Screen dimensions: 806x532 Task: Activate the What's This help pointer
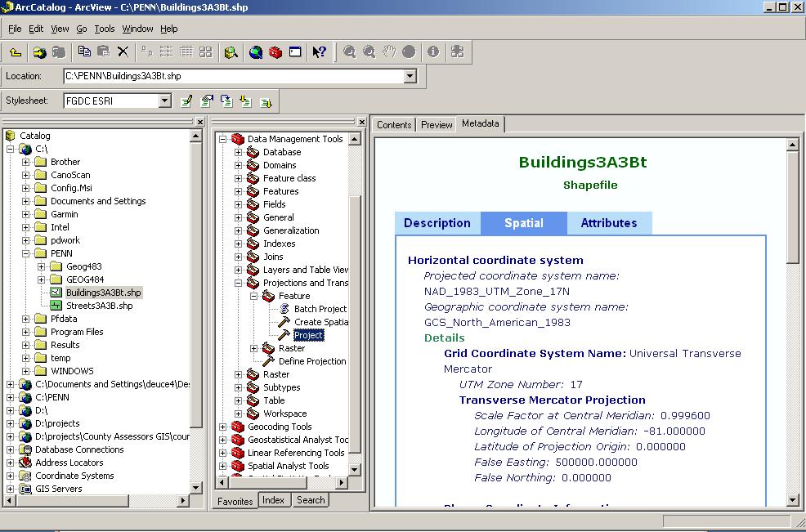tap(320, 51)
